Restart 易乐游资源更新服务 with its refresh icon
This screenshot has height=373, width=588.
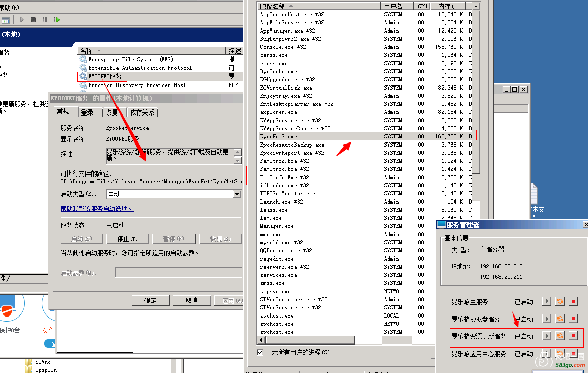pos(560,336)
